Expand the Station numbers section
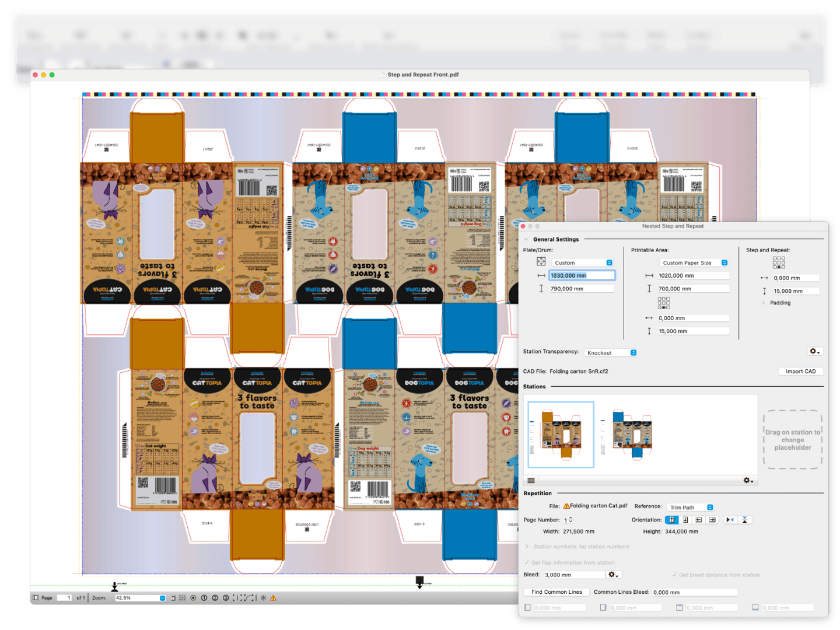The image size is (840, 630). pyautogui.click(x=527, y=547)
